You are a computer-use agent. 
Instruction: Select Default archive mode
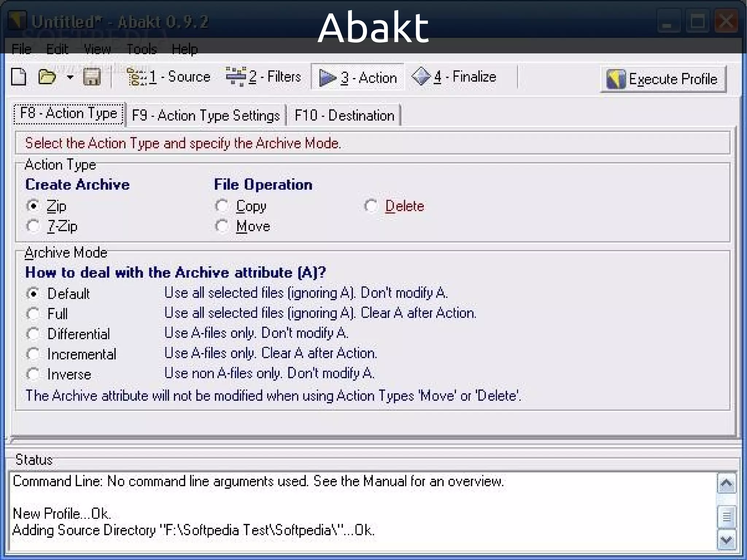pos(33,293)
